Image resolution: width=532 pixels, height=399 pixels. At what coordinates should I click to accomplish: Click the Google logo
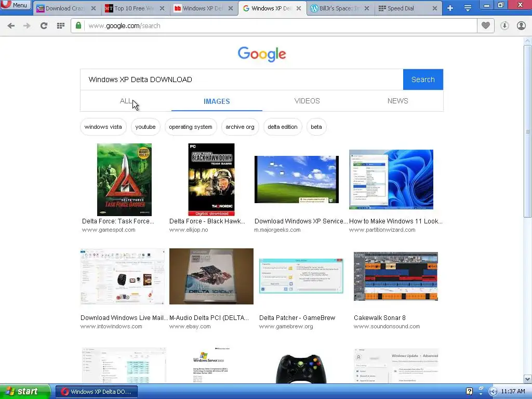click(262, 54)
